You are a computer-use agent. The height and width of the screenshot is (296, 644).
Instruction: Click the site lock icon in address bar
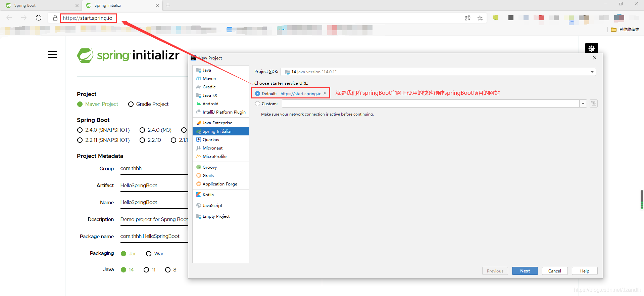[55, 18]
